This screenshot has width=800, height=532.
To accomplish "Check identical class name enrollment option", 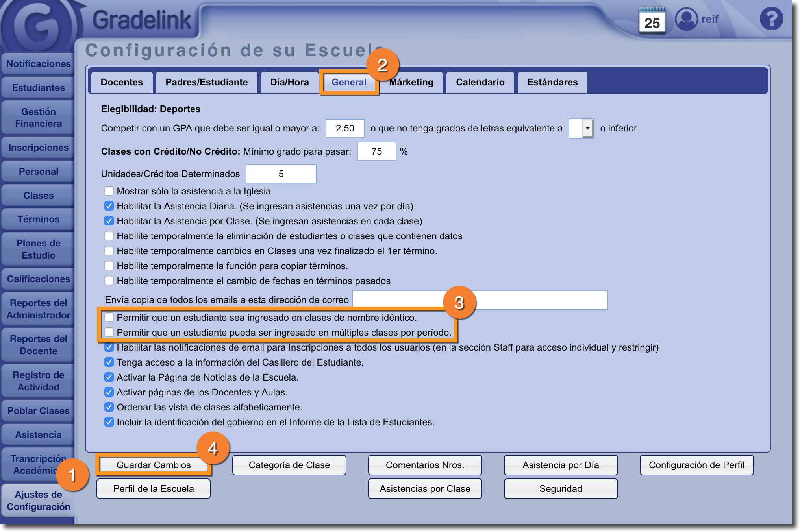I will 109,318.
